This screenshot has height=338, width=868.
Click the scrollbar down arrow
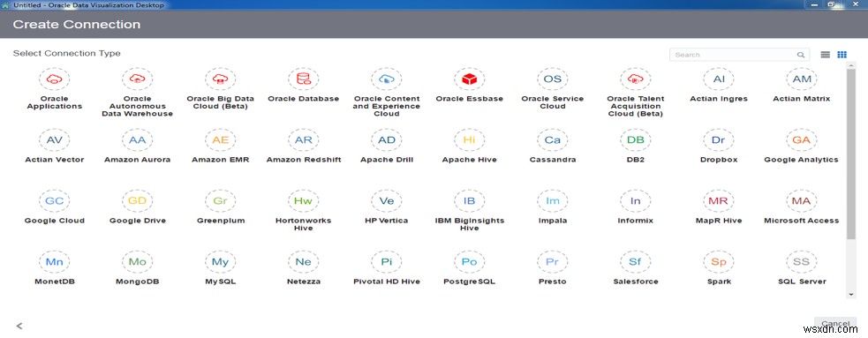pos(851,295)
